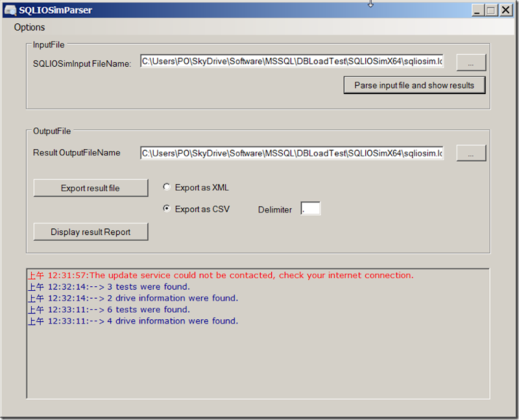Browse for the SQLIOSim input file

point(471,62)
